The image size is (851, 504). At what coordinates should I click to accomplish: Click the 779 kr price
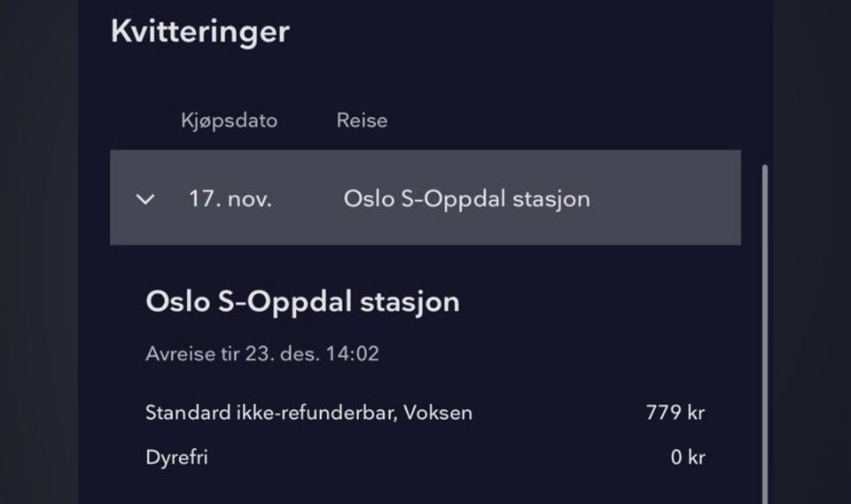(x=675, y=412)
